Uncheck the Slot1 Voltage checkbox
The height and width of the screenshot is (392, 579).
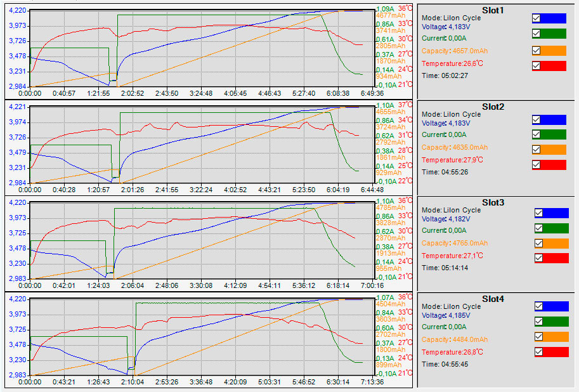click(x=536, y=18)
